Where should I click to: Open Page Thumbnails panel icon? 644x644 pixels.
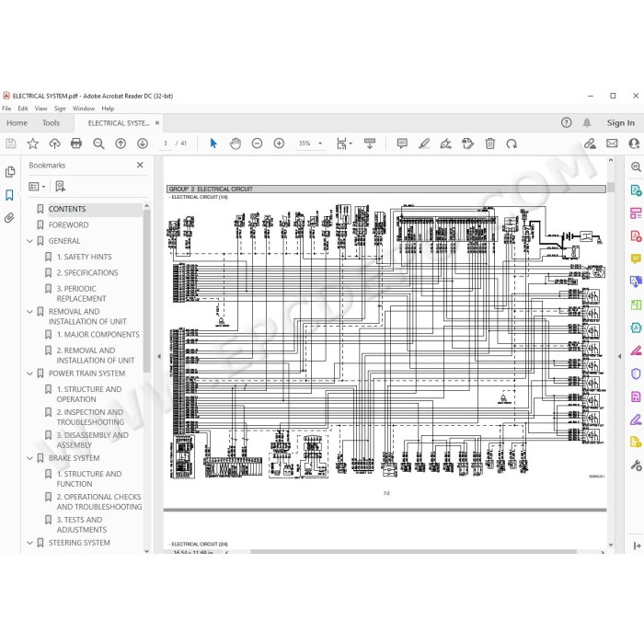tap(10, 172)
